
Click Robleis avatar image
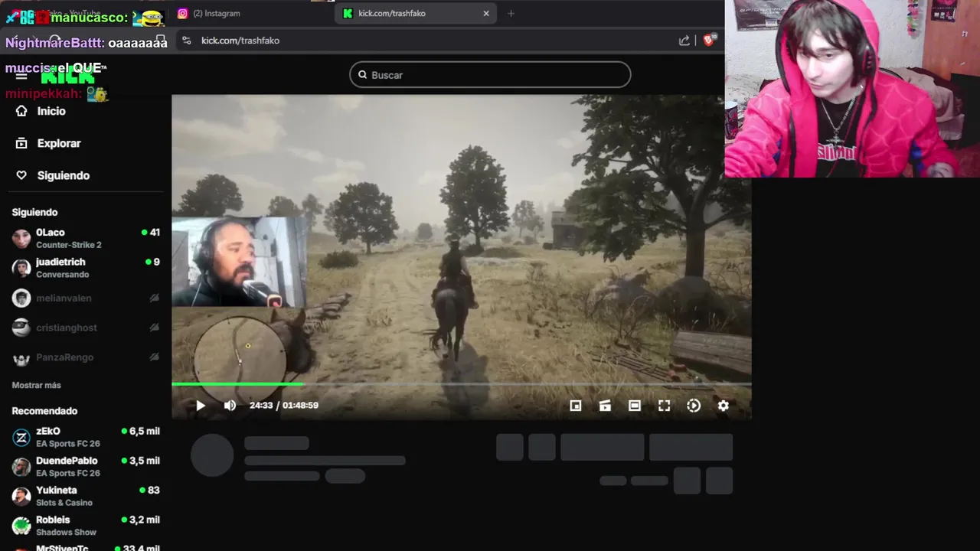[x=21, y=526]
